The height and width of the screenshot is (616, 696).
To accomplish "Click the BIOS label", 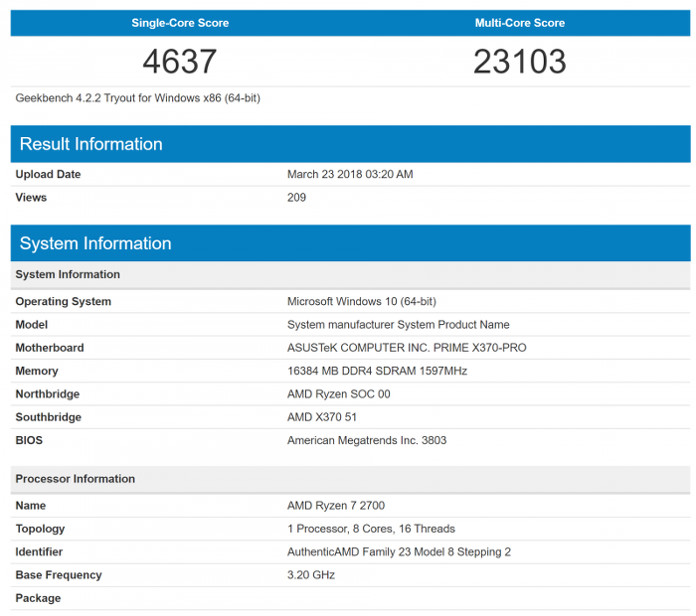I will pos(29,440).
